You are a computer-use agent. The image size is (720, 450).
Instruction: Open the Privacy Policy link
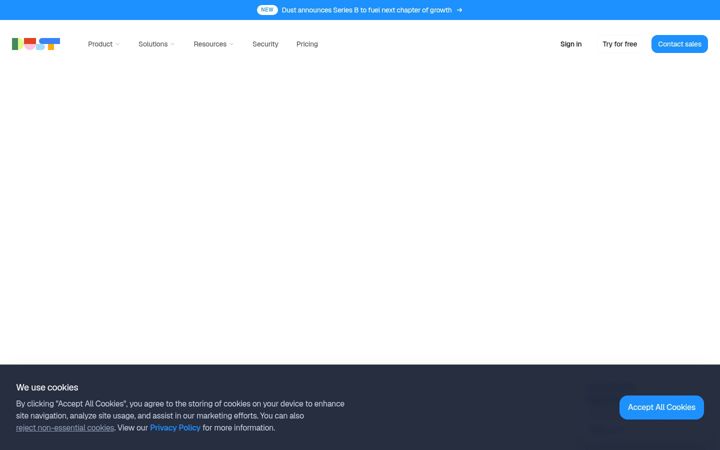click(x=175, y=428)
